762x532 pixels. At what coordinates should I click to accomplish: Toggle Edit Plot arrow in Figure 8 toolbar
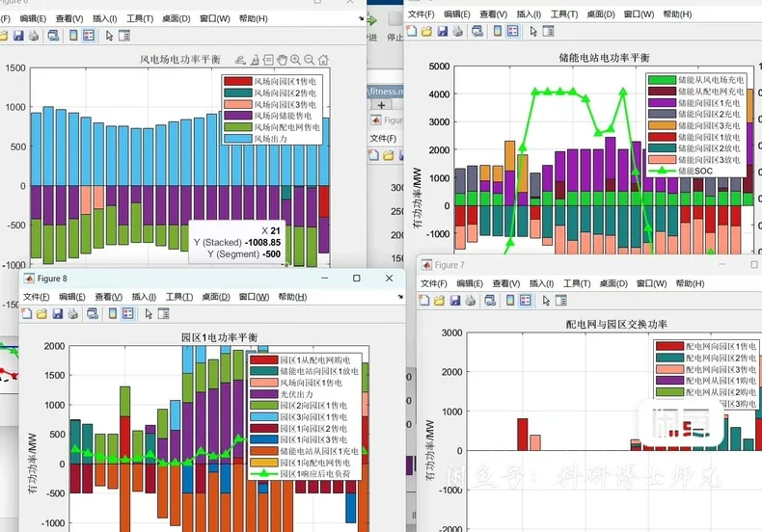(x=149, y=313)
